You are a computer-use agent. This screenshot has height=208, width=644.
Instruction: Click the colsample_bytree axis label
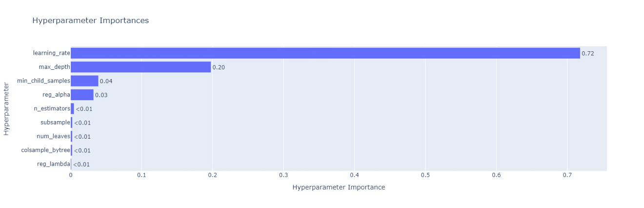coord(45,150)
